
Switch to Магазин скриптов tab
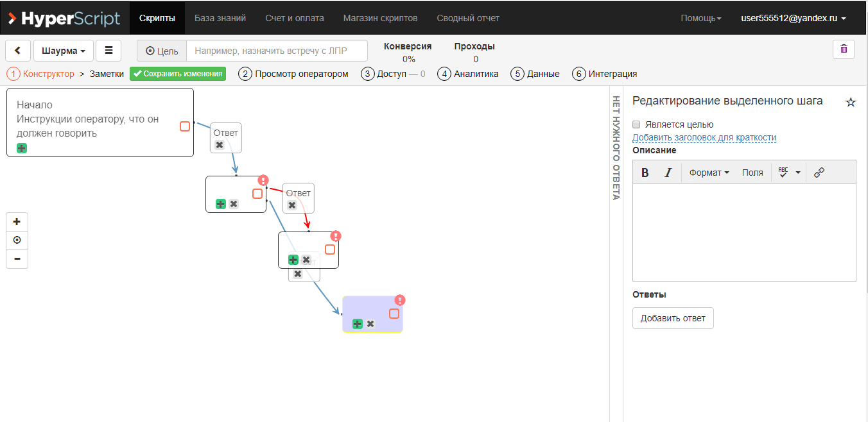(x=380, y=18)
